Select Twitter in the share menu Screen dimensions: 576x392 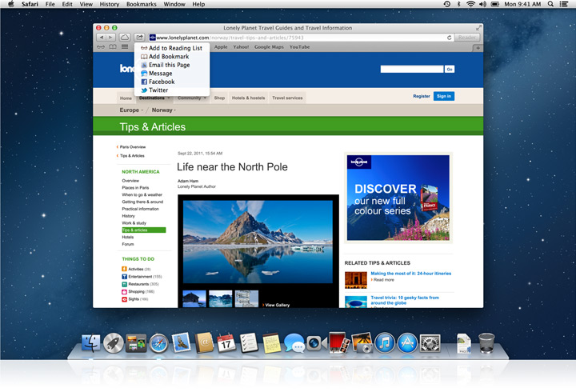click(x=158, y=90)
